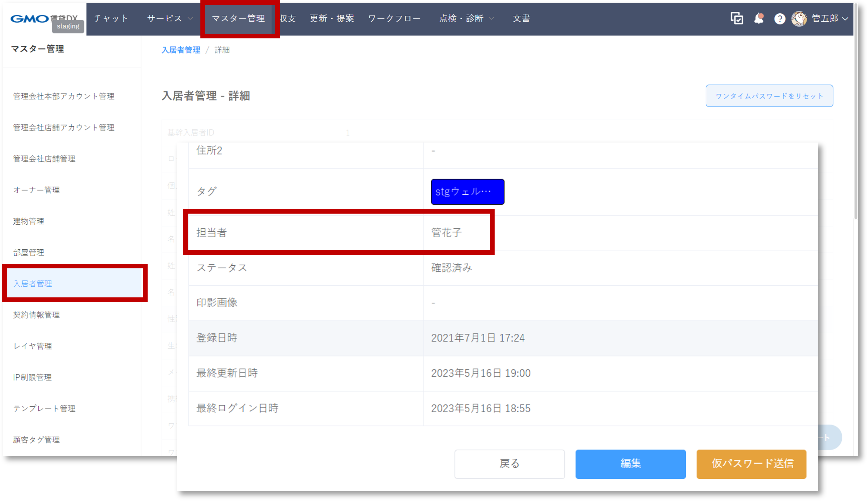Viewport: 868px width, 501px height.
Task: Click the user avatar image
Action: pos(799,19)
